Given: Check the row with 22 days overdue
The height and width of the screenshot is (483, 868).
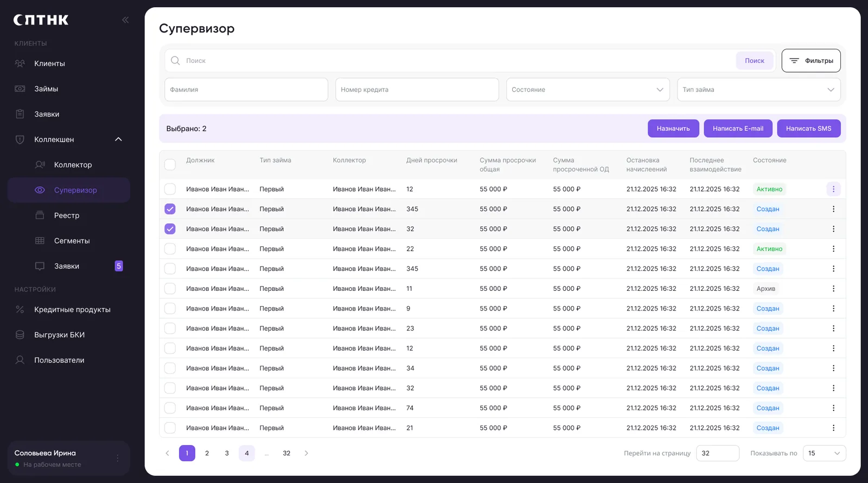Looking at the screenshot, I should (170, 249).
